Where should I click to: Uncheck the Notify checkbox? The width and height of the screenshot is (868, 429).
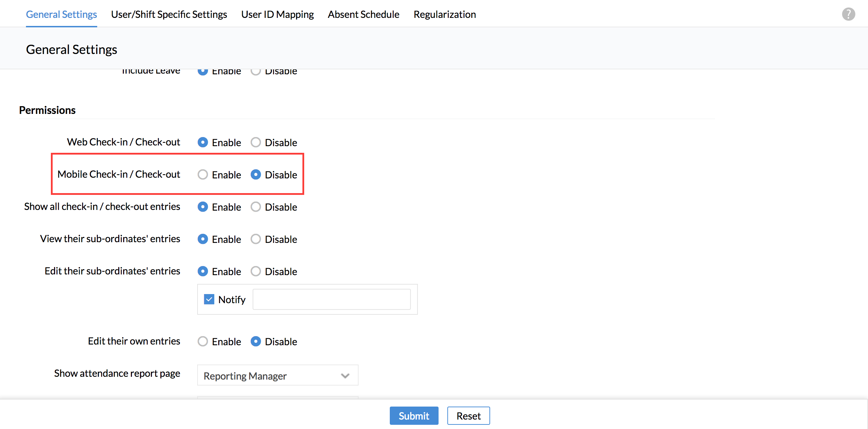coord(209,299)
